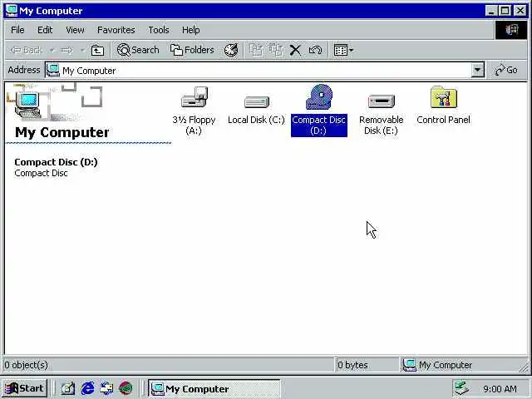Click the Move To toolbar icon
The image size is (532, 399).
256,50
